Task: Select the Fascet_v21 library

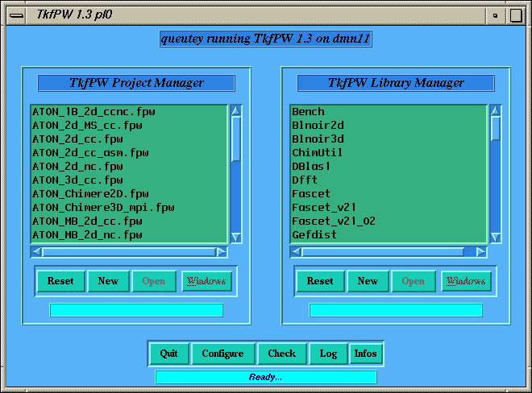Action: (389, 208)
